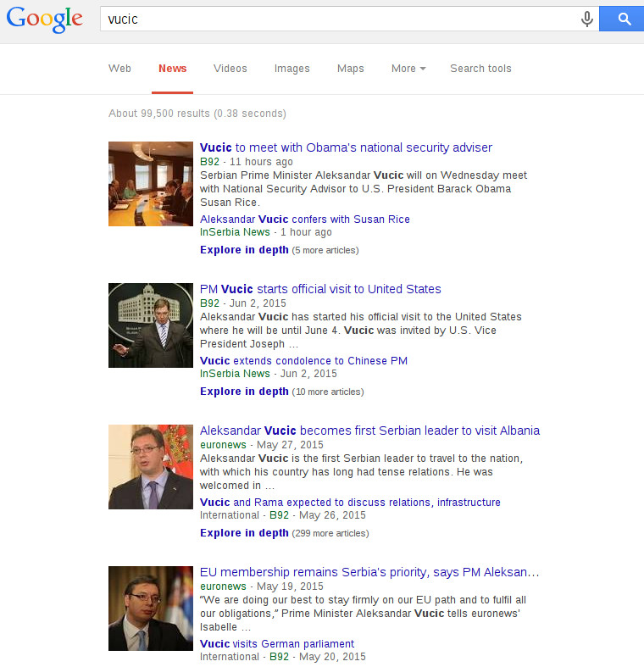Click 'B92 - 11 hours ago' source text

pos(247,162)
